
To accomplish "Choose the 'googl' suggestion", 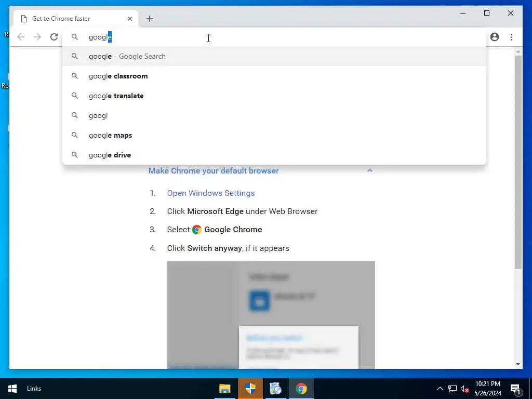I will tap(274, 115).
